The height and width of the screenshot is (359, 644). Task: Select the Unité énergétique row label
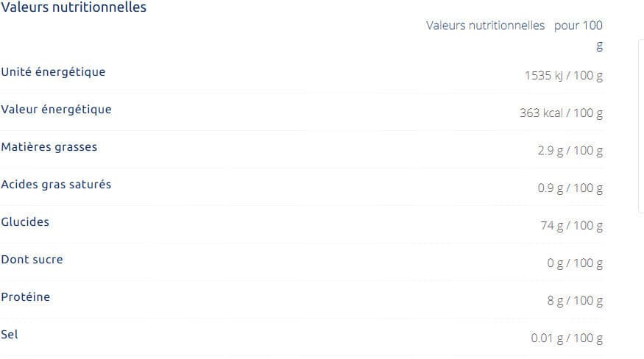click(x=54, y=72)
